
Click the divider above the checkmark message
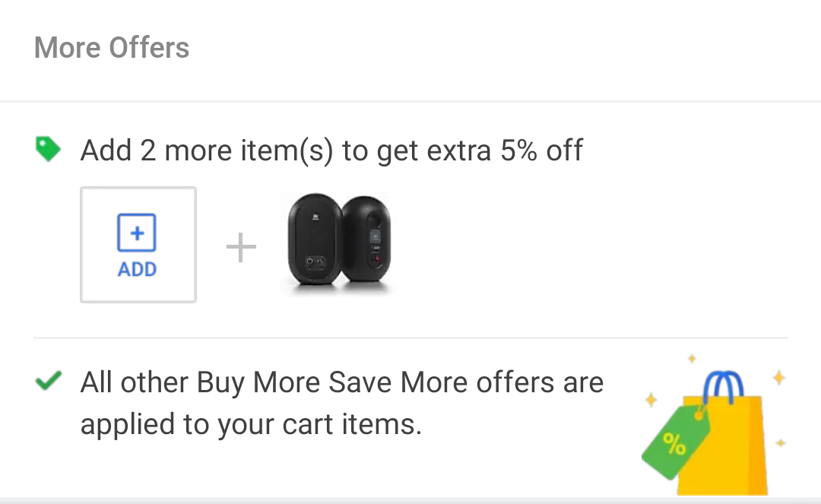410,338
